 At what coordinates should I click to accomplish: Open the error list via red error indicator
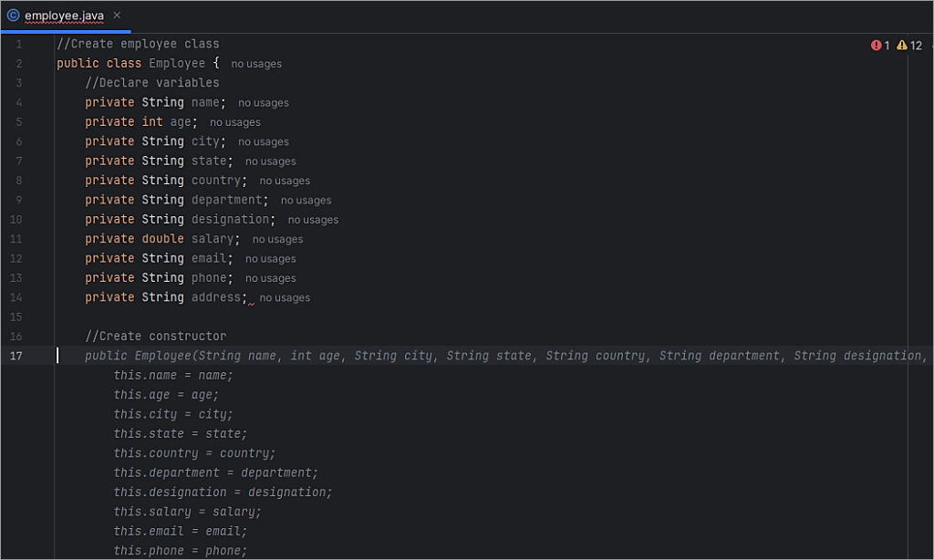pyautogui.click(x=877, y=44)
